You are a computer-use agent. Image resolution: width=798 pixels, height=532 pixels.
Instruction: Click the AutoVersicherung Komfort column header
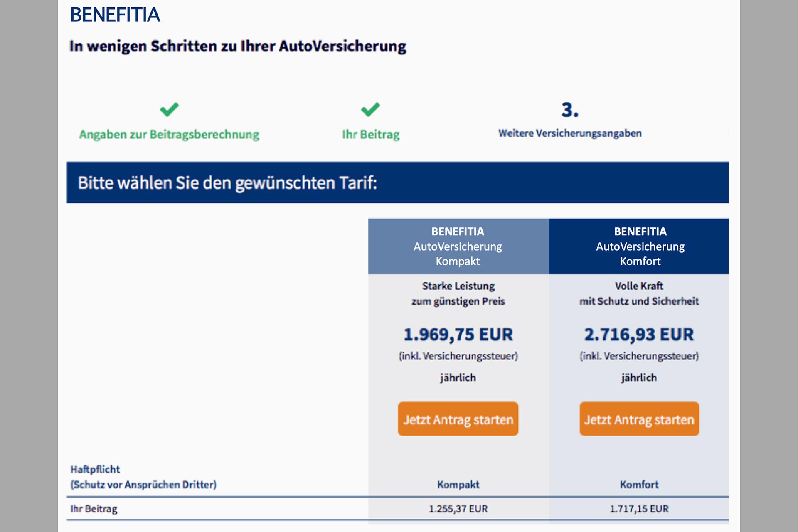640,246
